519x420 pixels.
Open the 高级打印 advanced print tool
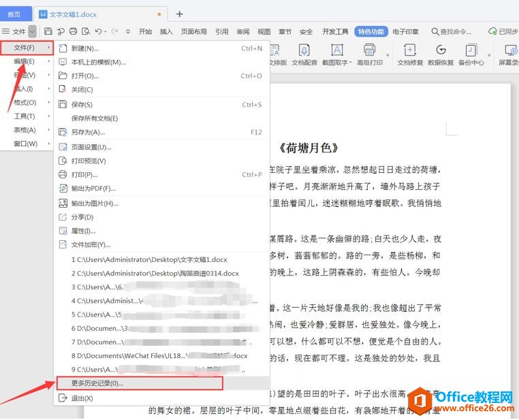[x=370, y=54]
